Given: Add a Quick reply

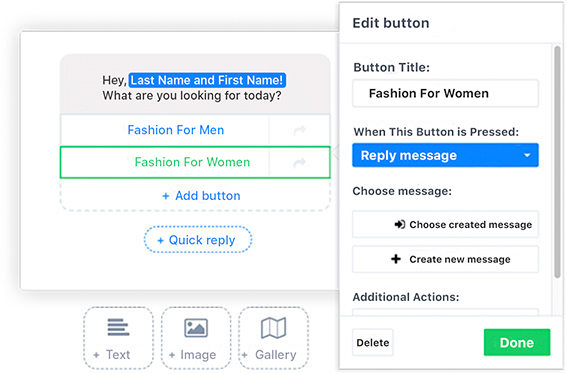Looking at the screenshot, I should pos(198,240).
